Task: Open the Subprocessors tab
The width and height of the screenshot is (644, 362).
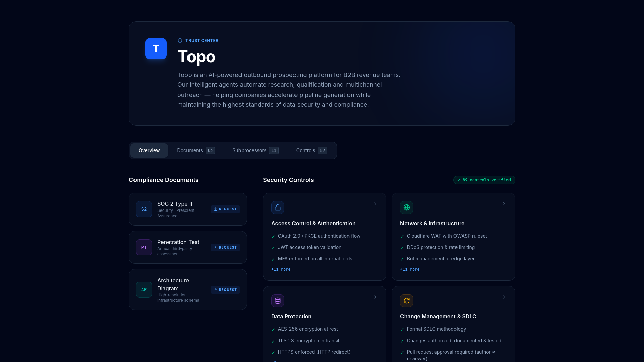Action: [x=256, y=150]
